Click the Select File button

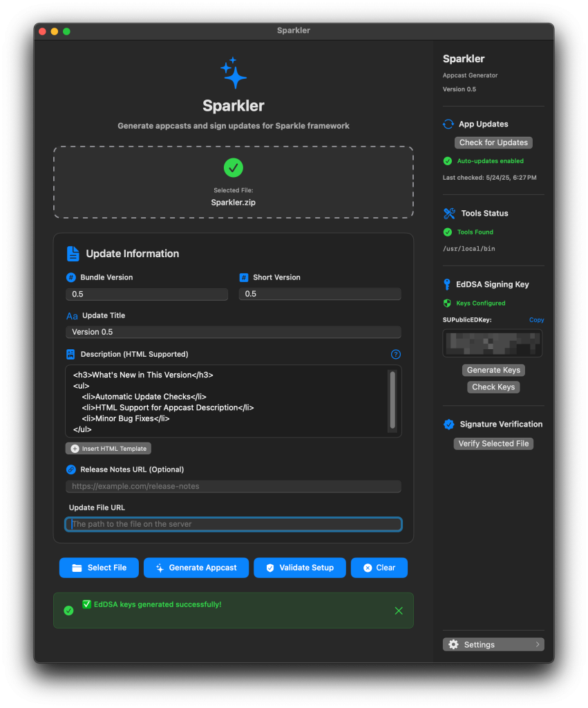point(99,568)
